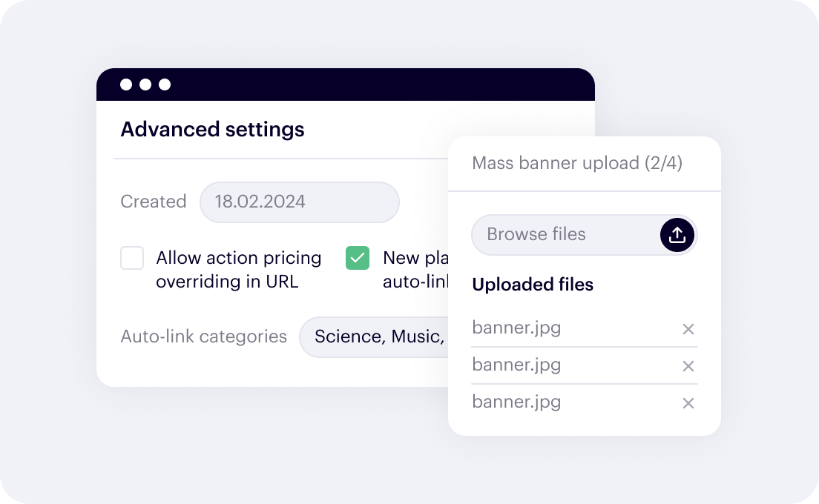The width and height of the screenshot is (819, 504).
Task: Select the third banner.jpg entry
Action: point(516,402)
